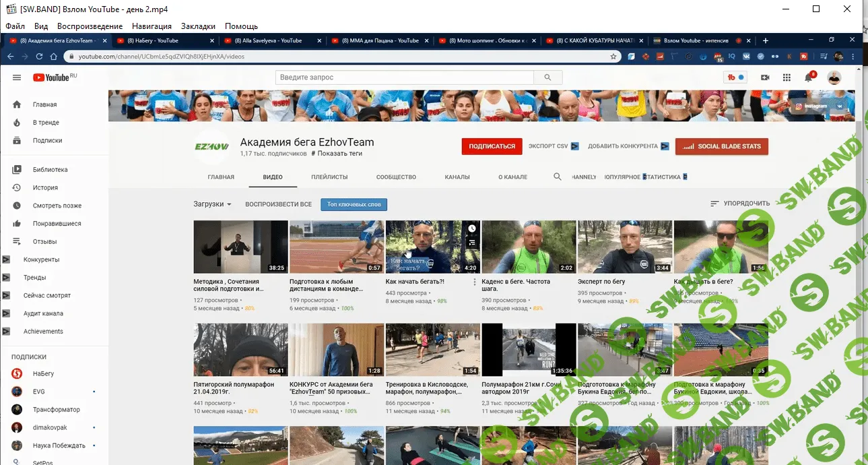This screenshot has width=868, height=465.
Task: Click the Social Blade Stats button
Action: [721, 146]
